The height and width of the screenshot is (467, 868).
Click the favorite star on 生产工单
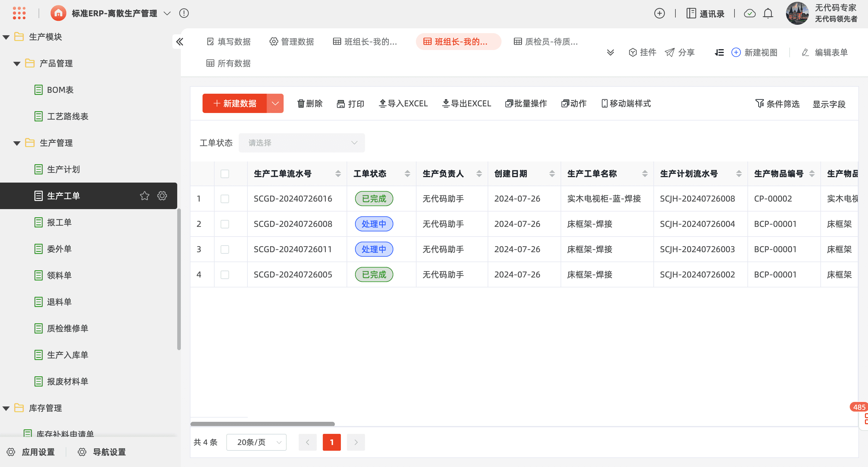pyautogui.click(x=145, y=196)
